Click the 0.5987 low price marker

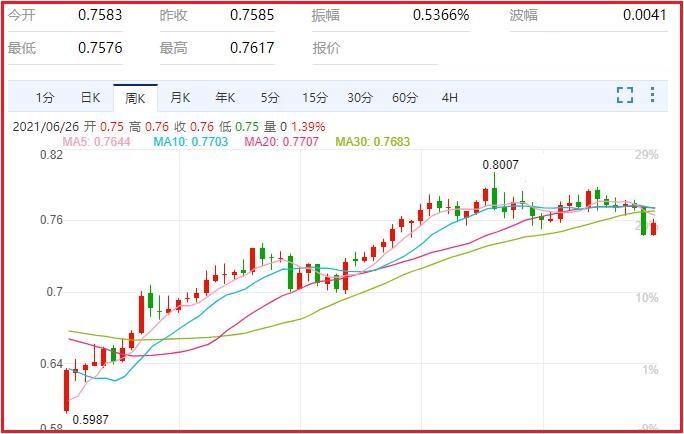(90, 420)
